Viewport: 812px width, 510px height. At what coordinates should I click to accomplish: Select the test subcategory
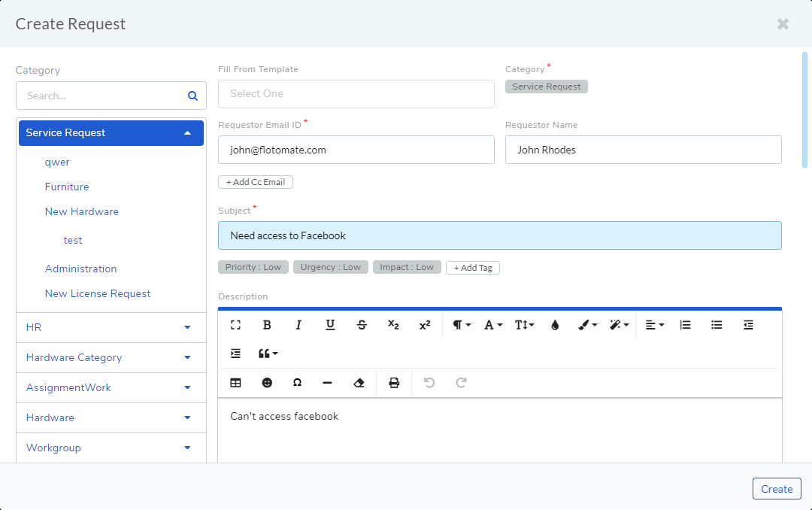73,241
